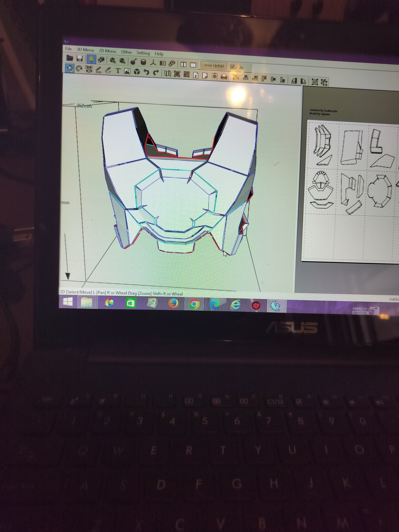
Task: Click Pepakura Designer taskbar icon
Action: pyautogui.click(x=275, y=306)
